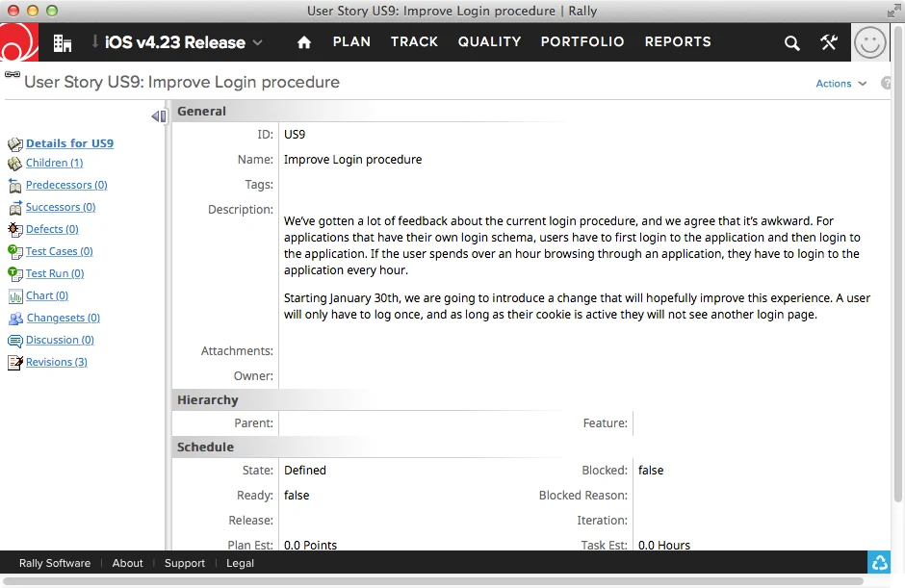Click the 'Defined' state value
This screenshot has width=905, height=588.
(305, 471)
